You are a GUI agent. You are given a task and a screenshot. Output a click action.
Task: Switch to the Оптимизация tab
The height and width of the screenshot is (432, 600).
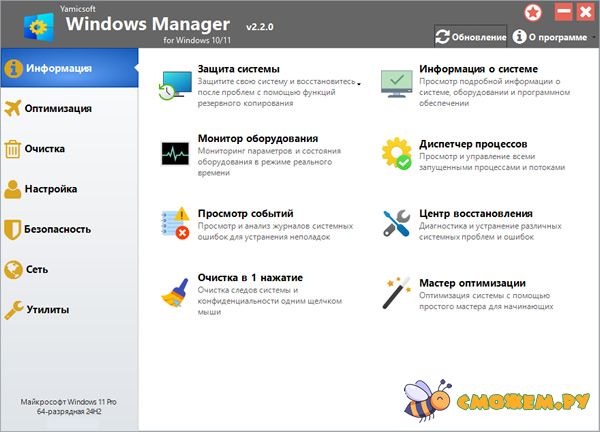point(60,108)
